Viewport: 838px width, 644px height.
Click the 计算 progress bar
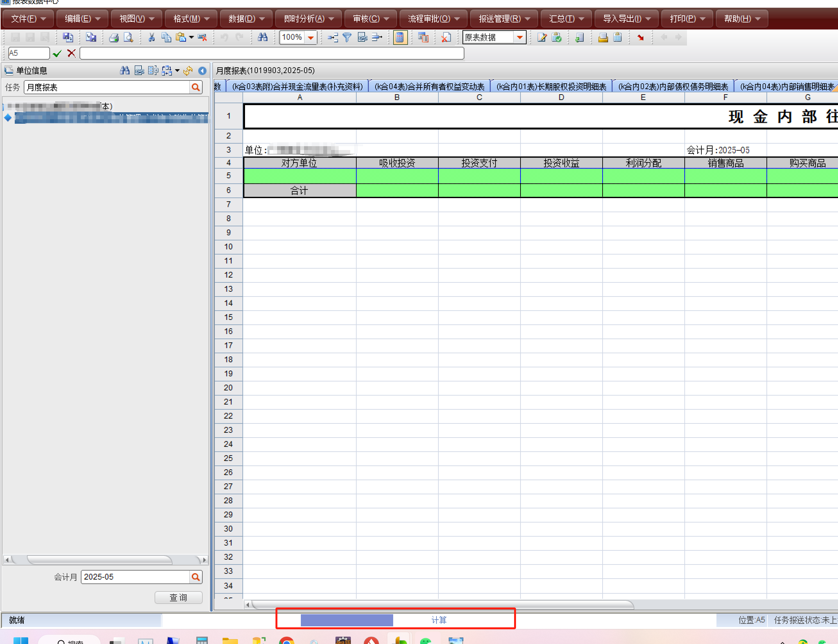tap(395, 620)
